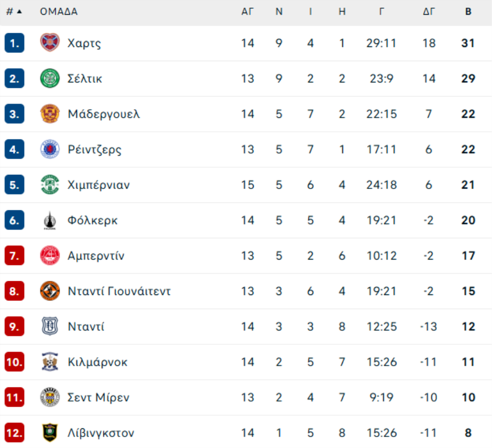This screenshot has width=492, height=448.
Task: Click the Kilmarnock (Κιλμάρνοκ) club crest
Action: point(50,362)
